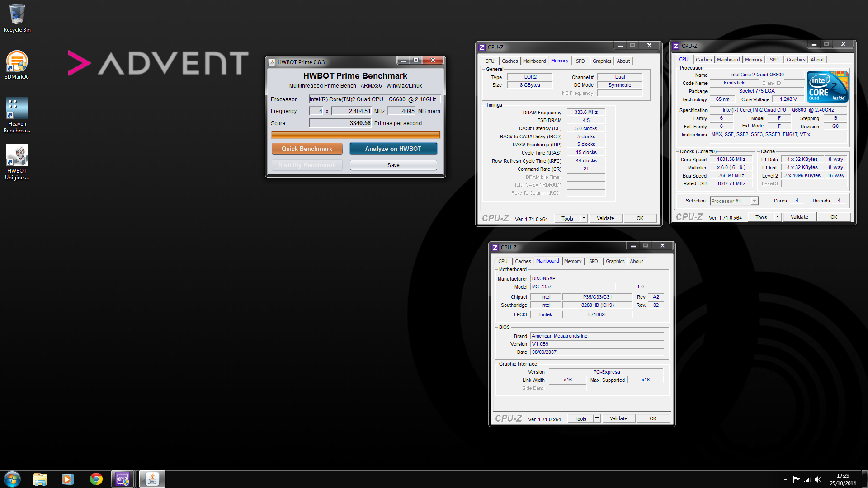Open Windows Media Player taskbar icon
The image size is (868, 488).
68,479
